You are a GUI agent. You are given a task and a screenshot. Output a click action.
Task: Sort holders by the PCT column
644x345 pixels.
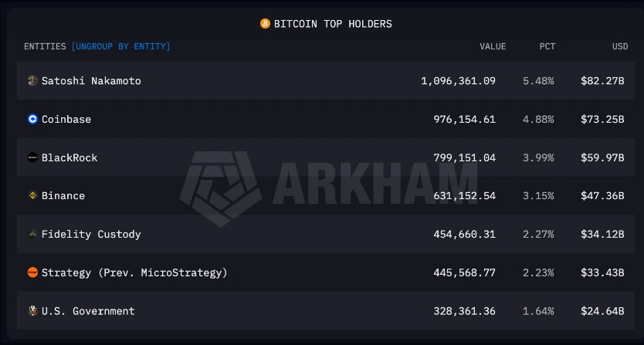(547, 47)
